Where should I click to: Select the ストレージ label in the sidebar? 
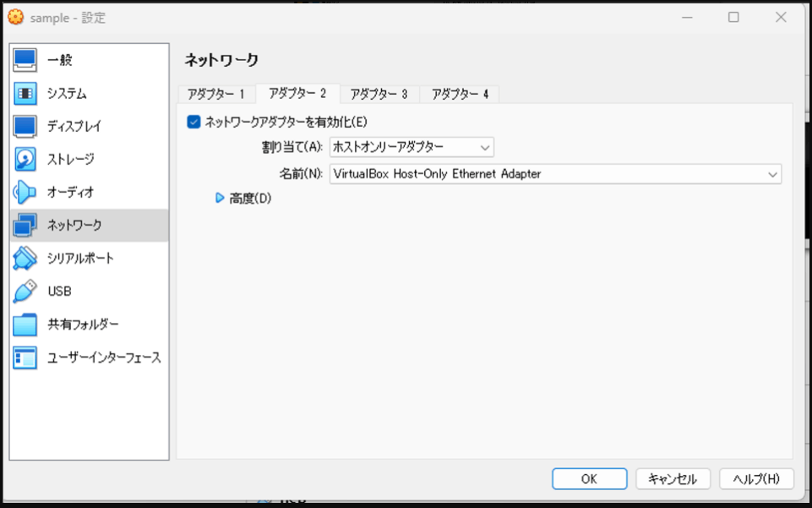pos(70,159)
